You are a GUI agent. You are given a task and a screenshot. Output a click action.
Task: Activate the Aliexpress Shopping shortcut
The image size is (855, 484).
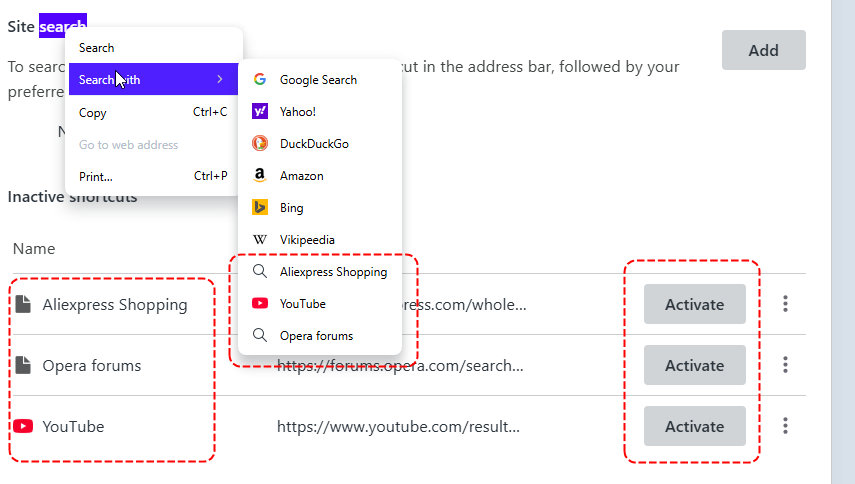click(x=694, y=304)
